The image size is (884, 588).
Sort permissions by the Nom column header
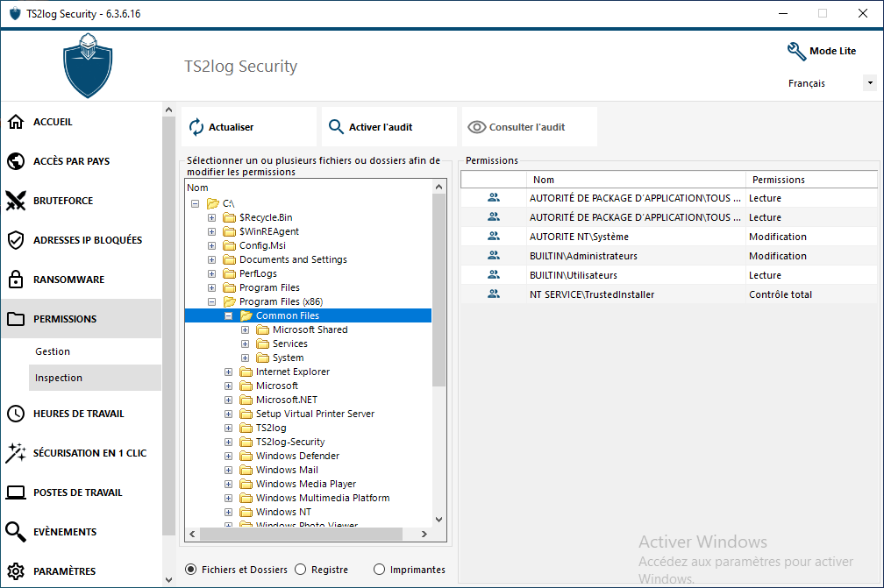point(637,180)
